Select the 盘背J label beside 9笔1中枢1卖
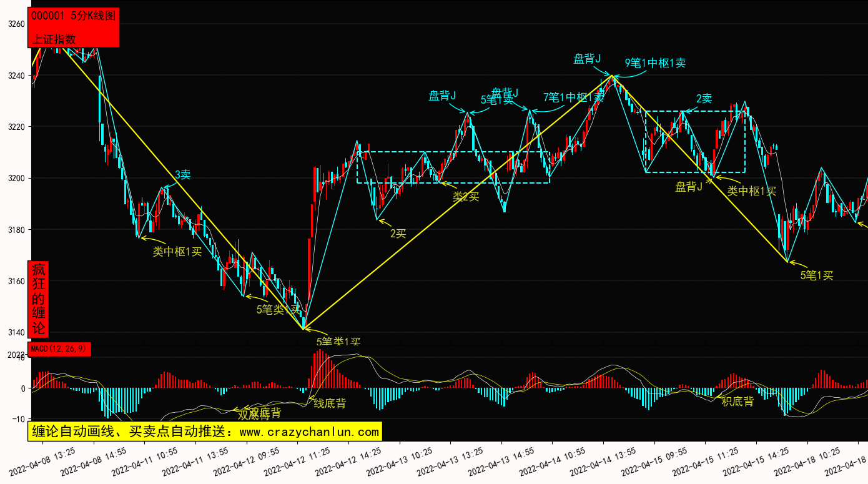The width and height of the screenshot is (868, 484). coord(587,59)
